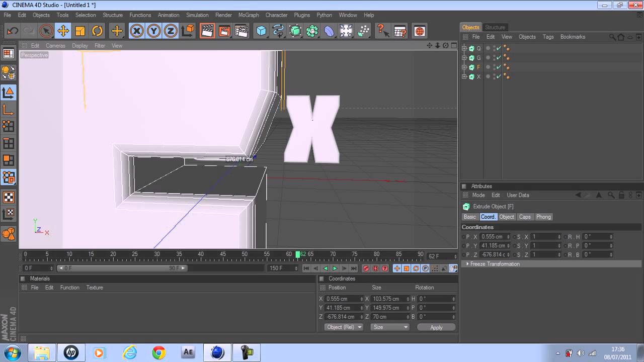Render the active view

[207, 31]
